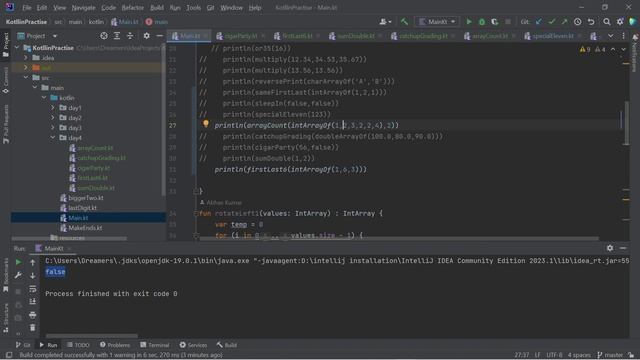
Task: Select opened file target icon in Project panel
Action: tap(104, 36)
